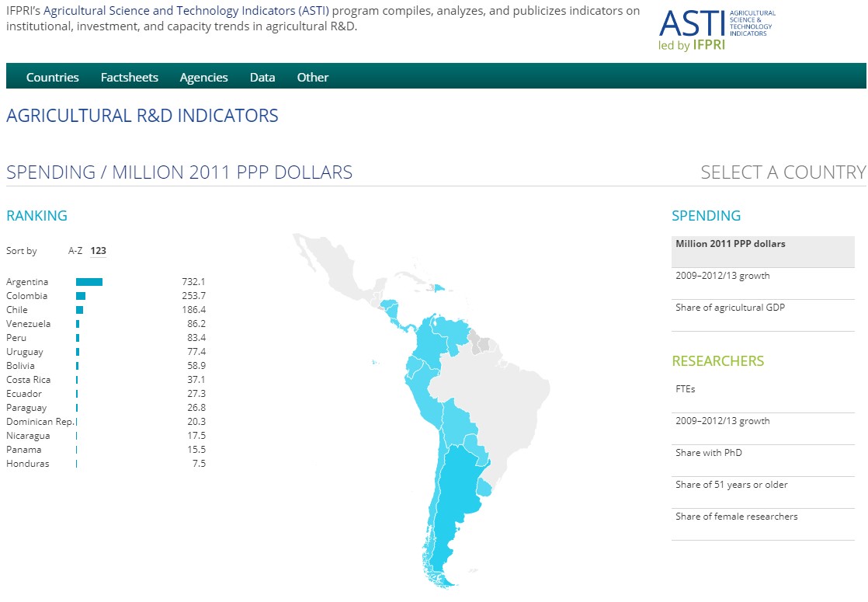Choose Share of female researchers
The height and width of the screenshot is (602, 868).
click(736, 517)
